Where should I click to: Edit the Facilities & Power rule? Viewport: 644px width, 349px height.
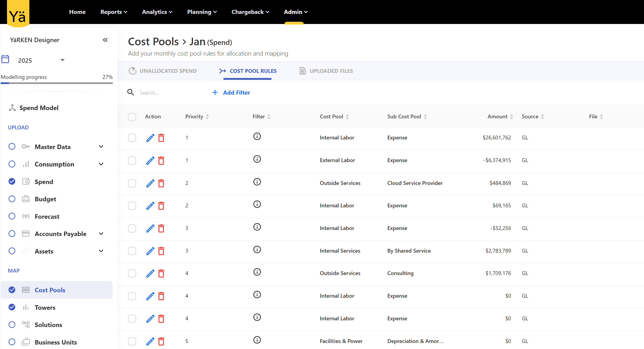coord(150,341)
